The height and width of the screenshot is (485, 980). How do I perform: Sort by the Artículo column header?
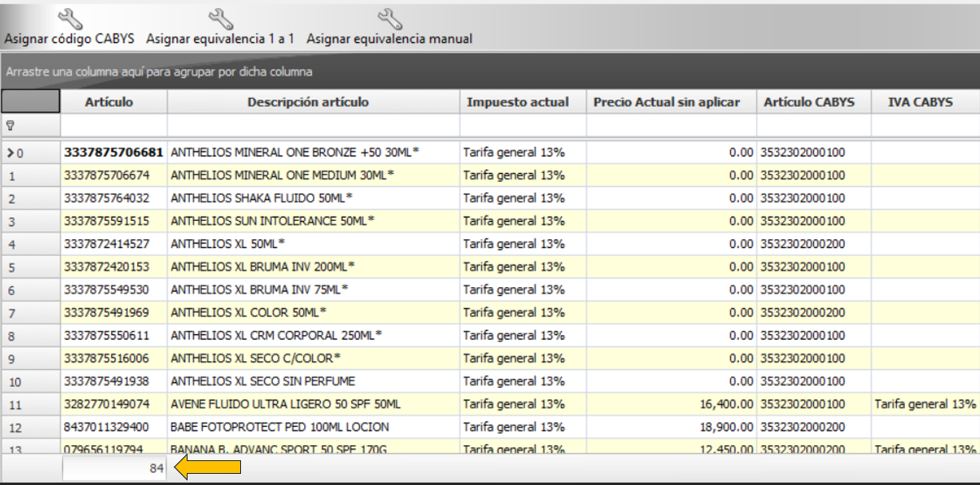[x=109, y=102]
